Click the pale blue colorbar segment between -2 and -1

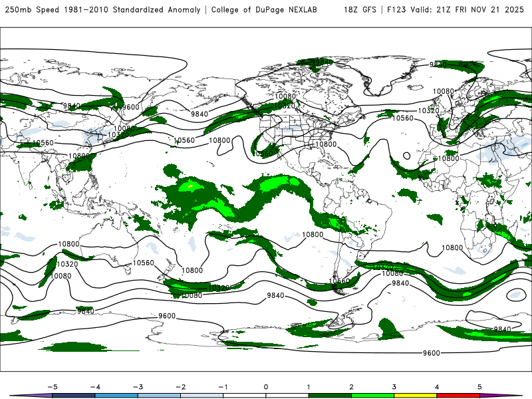click(x=202, y=396)
